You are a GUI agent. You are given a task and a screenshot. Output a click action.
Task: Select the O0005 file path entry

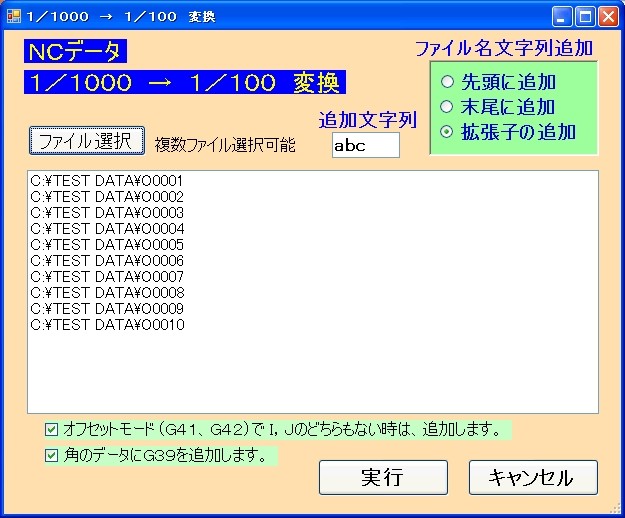[107, 245]
